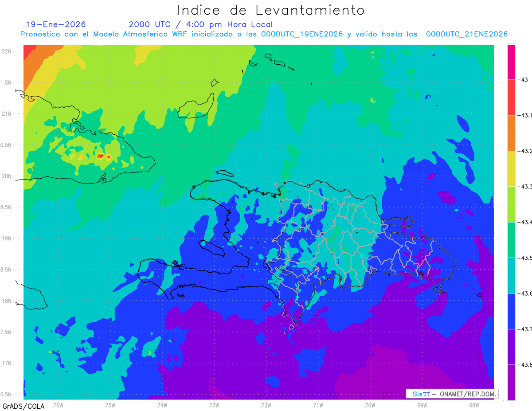Screen dimensions: 532x411
Task: Select the yellow legend swatch between -43.2 and -43.3
Action: pos(511,168)
